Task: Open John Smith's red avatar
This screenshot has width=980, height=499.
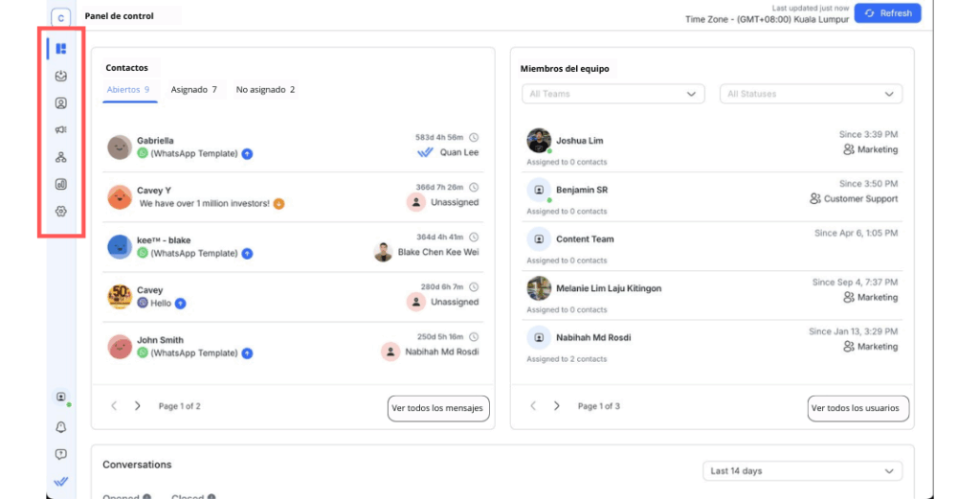Action: point(120,347)
